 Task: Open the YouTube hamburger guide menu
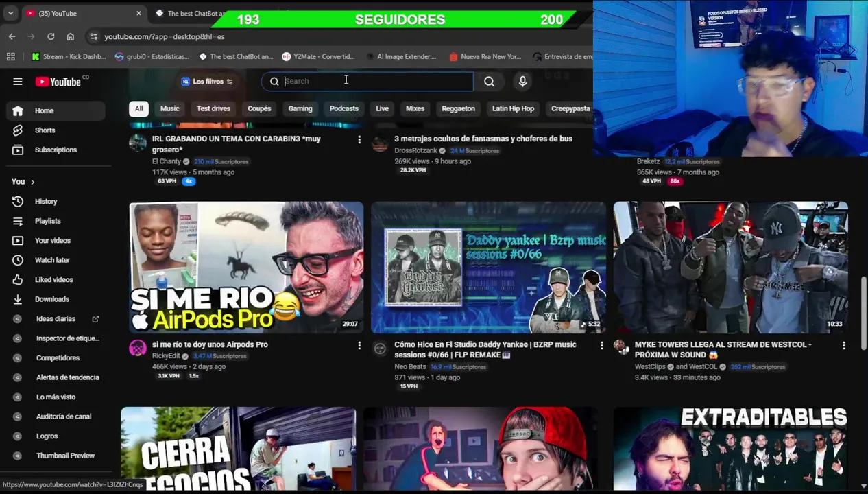click(18, 82)
